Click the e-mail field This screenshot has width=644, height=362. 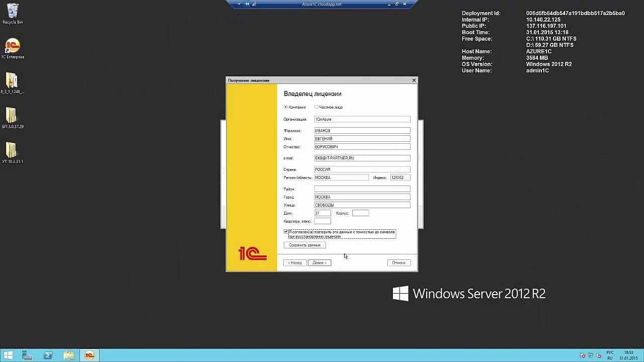click(x=362, y=158)
